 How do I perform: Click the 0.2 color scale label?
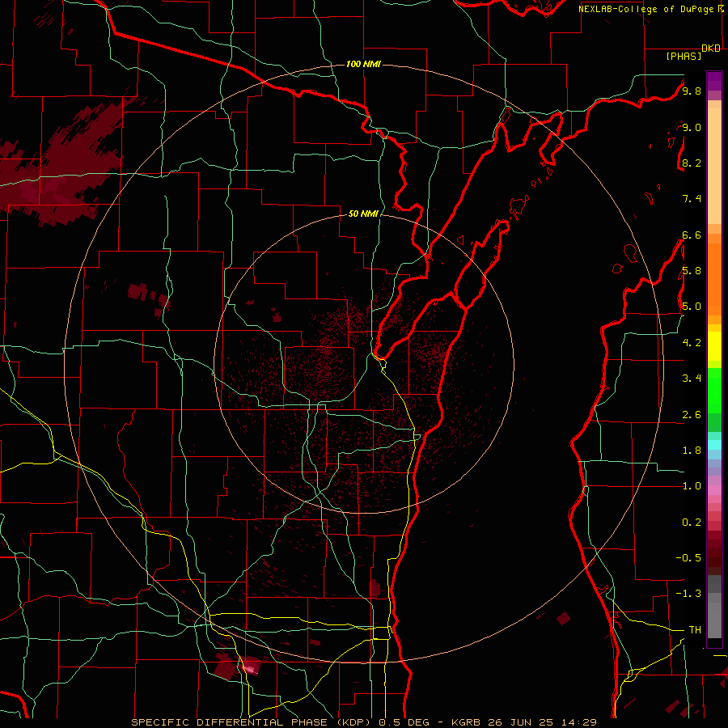pyautogui.click(x=692, y=523)
